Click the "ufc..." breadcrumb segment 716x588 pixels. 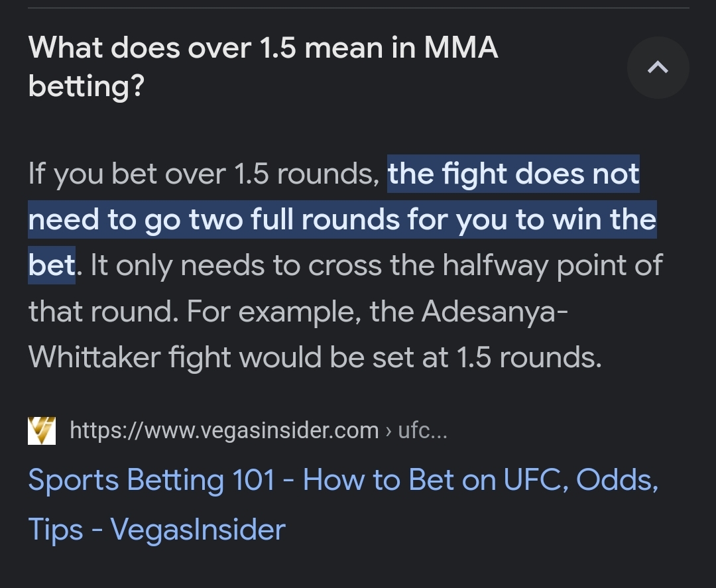tap(422, 430)
